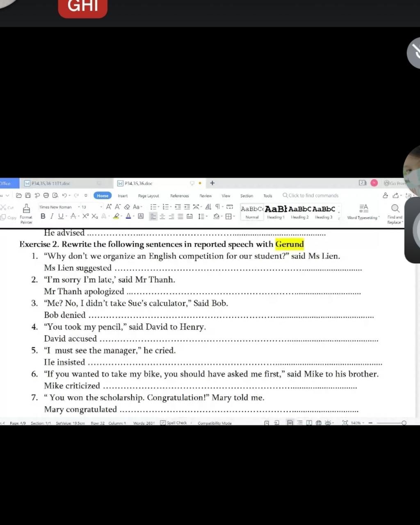Image resolution: width=420 pixels, height=525 pixels.
Task: Click the Print icon in quick access toolbar
Action: pos(46,196)
